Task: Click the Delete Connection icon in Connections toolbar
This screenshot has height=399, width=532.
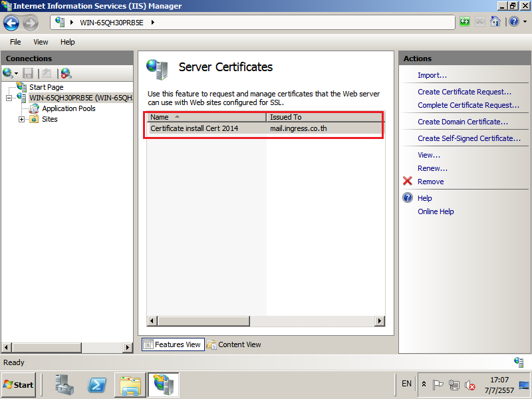Action: 66,73
